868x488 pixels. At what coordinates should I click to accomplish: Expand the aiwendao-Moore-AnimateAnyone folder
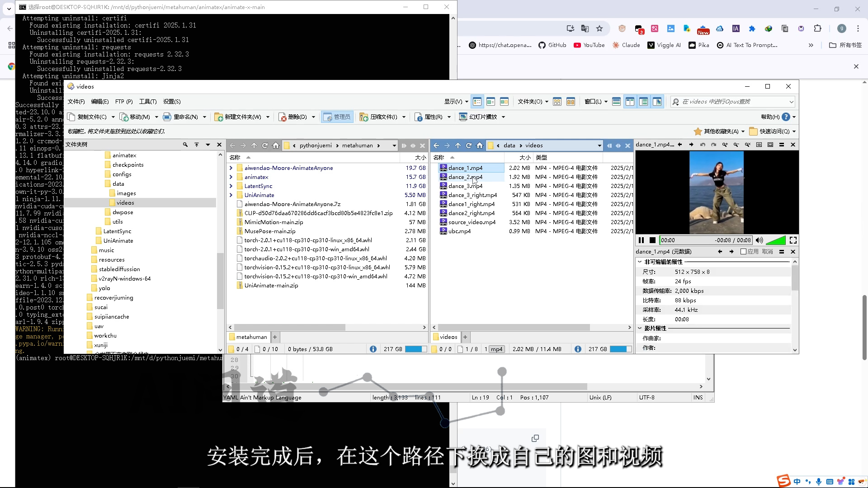(231, 168)
